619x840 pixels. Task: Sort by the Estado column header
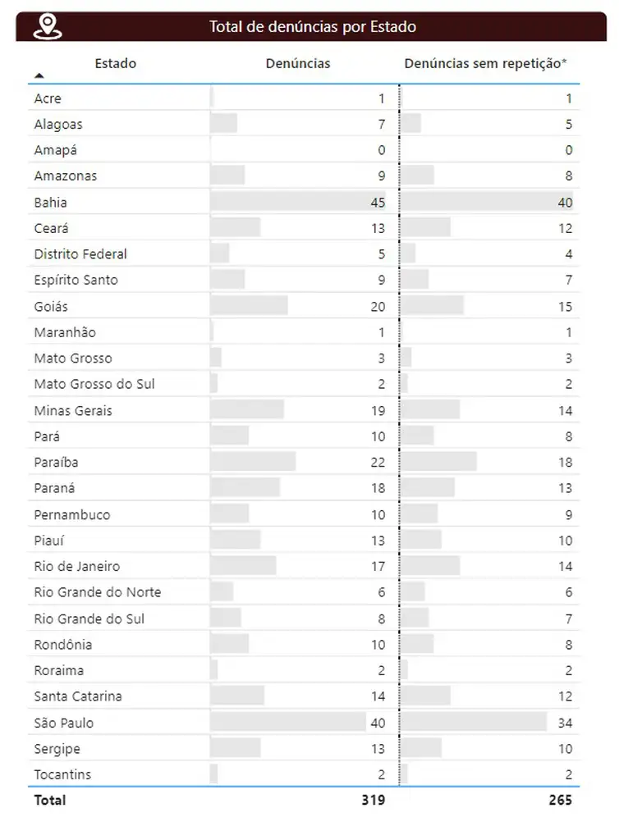click(x=115, y=63)
